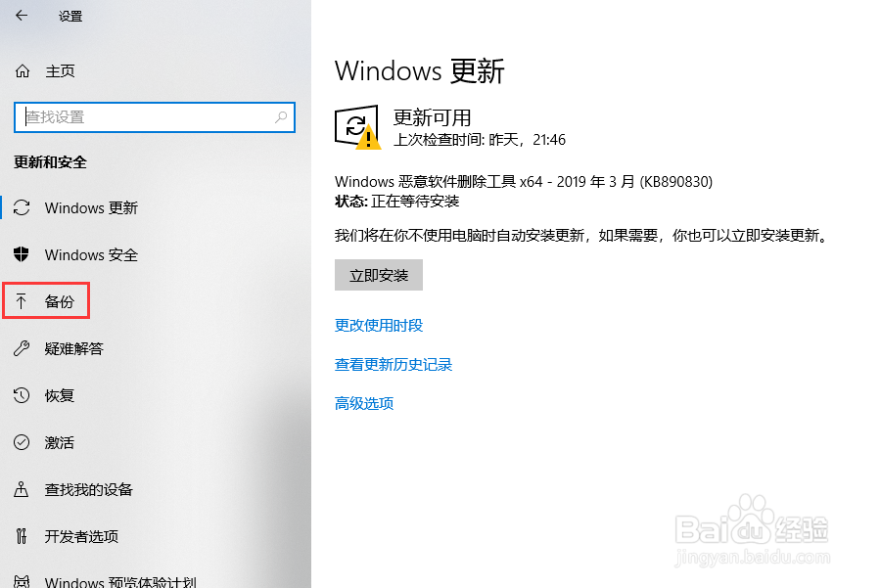This screenshot has width=880, height=588.
Task: Open the 高级选项 link
Action: [x=364, y=403]
